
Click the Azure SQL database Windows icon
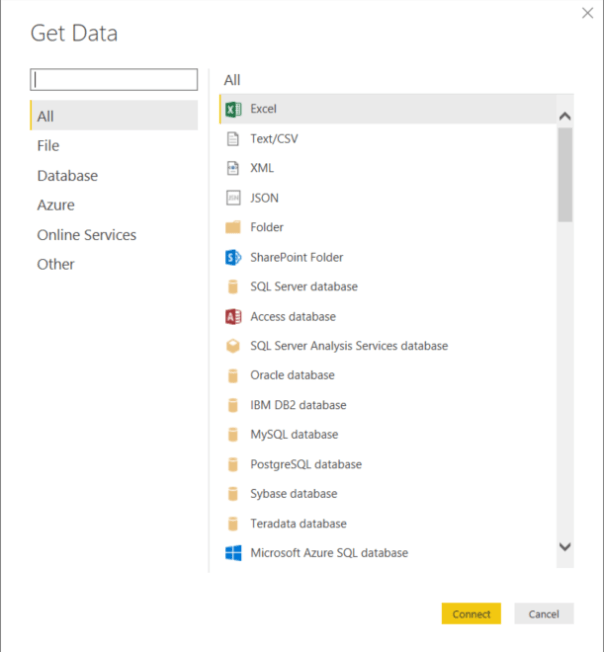(x=233, y=553)
